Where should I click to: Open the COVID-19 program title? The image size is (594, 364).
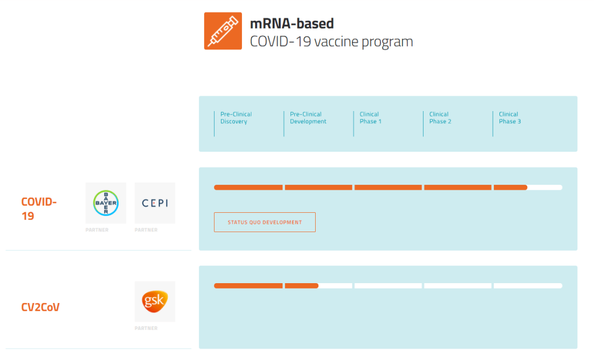point(39,209)
